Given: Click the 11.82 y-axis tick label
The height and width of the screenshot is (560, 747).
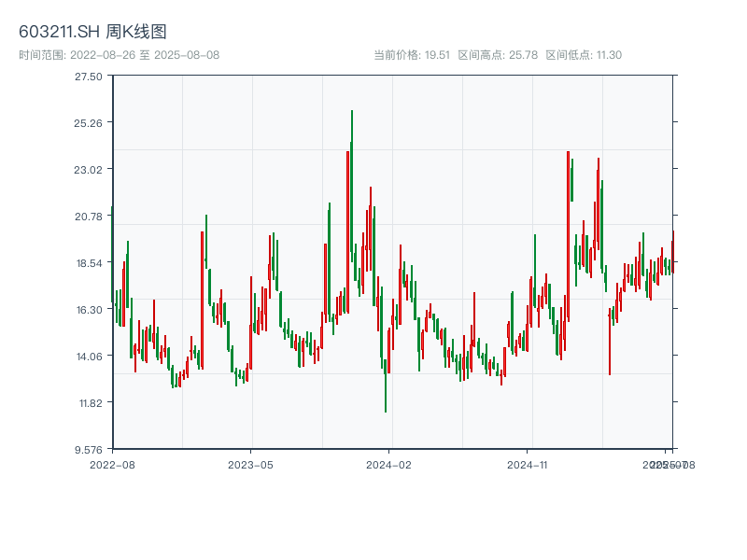Looking at the screenshot, I should pos(89,403).
